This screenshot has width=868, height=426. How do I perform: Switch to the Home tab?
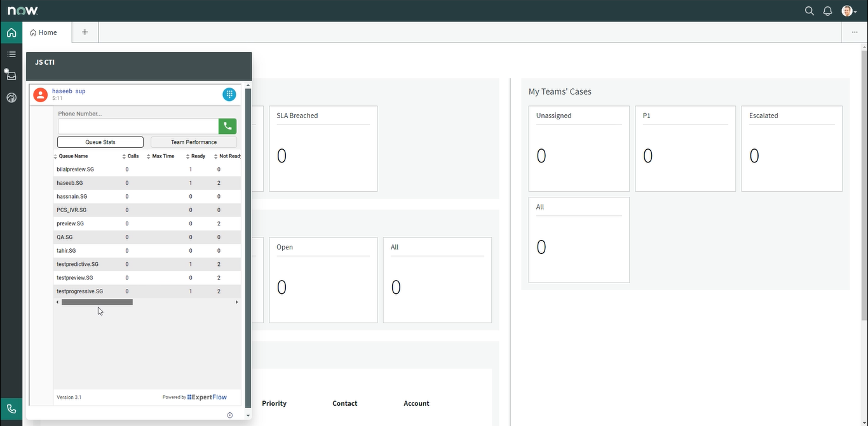point(44,32)
